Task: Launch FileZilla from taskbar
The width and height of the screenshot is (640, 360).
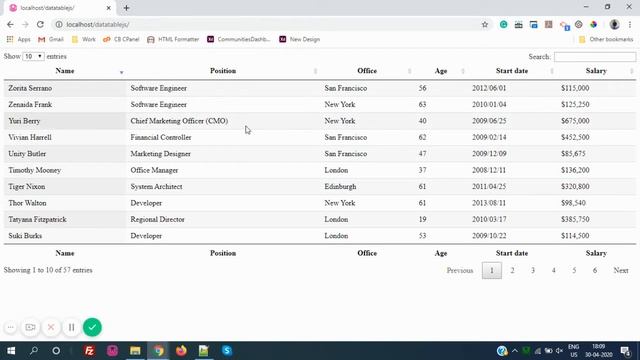Action: point(89,351)
